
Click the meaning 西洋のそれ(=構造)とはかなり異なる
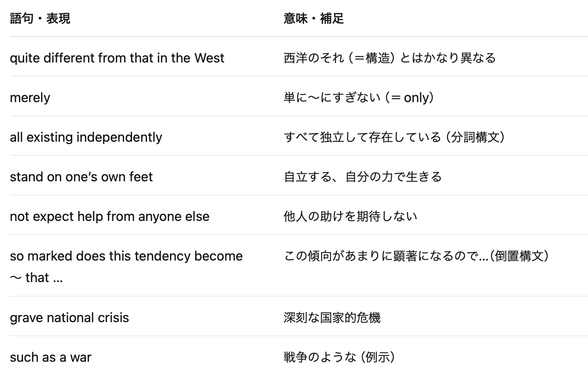(x=390, y=58)
